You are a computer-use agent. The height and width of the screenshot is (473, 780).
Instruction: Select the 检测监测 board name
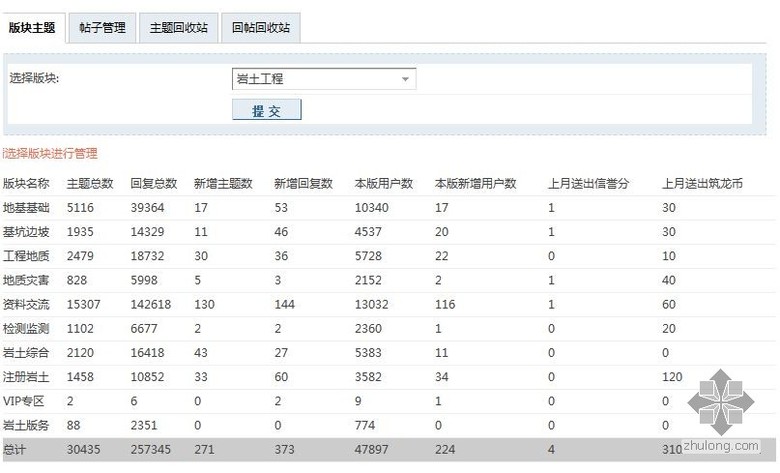point(26,328)
